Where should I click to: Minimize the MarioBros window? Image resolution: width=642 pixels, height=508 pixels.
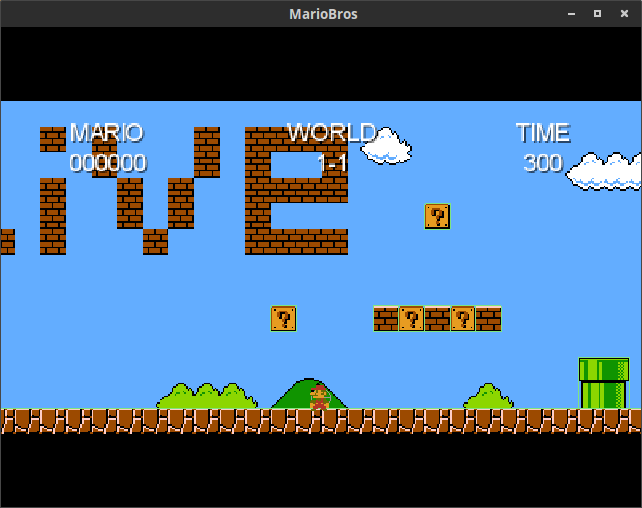pyautogui.click(x=572, y=14)
